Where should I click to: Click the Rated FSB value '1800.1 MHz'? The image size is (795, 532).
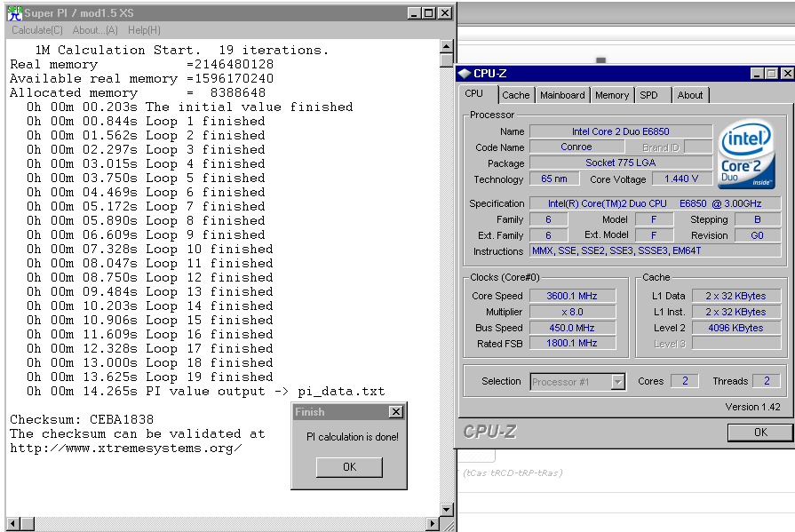[x=572, y=344]
